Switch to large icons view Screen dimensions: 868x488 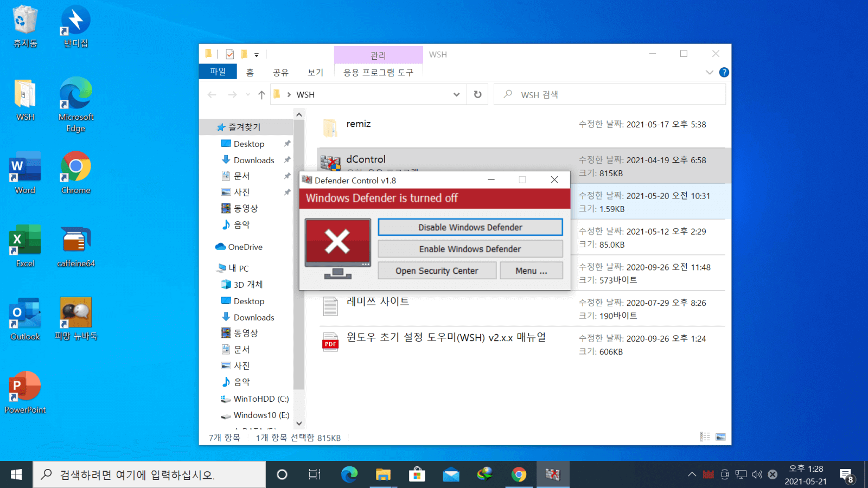tap(720, 437)
